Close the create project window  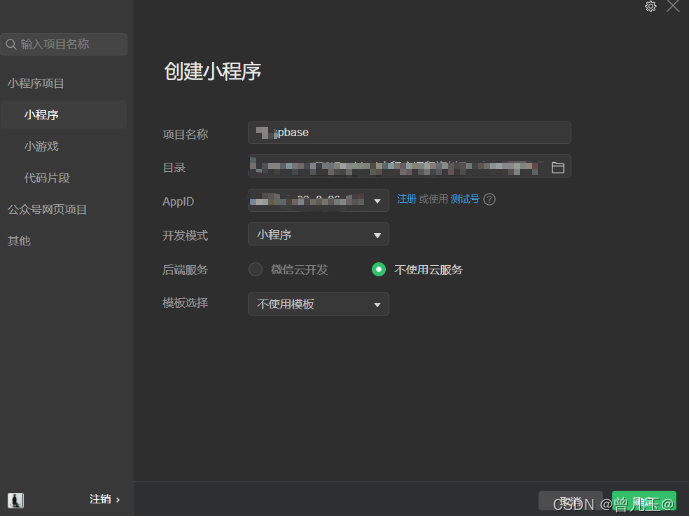pos(673,6)
